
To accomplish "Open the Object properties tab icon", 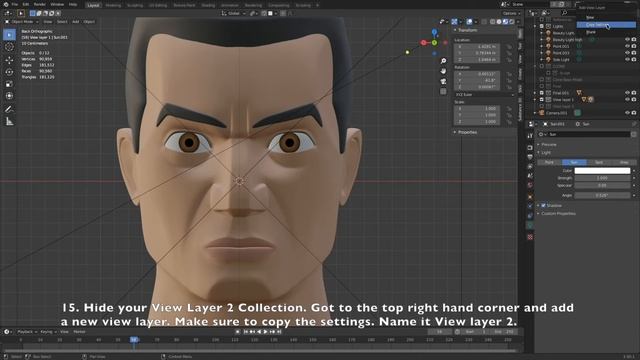I will pos(530,197).
